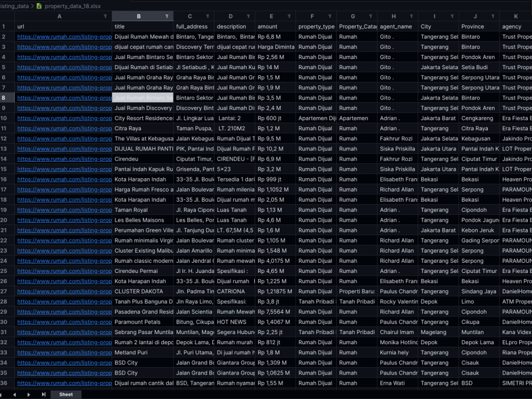Click address cell 'Taman Puspa,'
The image size is (532, 399).
(x=194, y=128)
